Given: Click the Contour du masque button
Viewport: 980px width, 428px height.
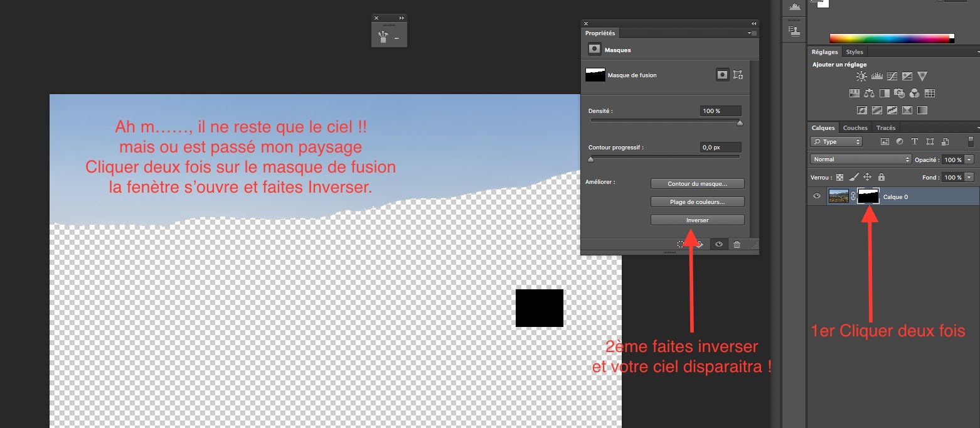Looking at the screenshot, I should (698, 184).
